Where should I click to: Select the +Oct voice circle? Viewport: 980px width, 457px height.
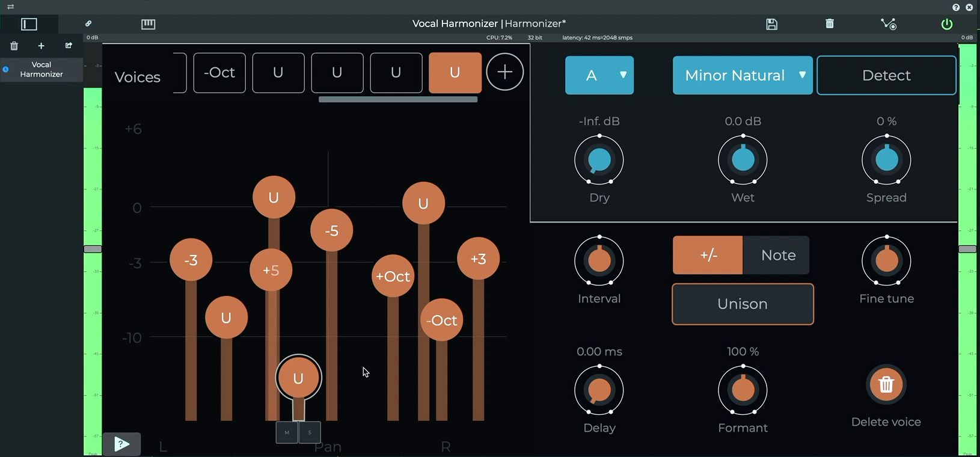(393, 276)
